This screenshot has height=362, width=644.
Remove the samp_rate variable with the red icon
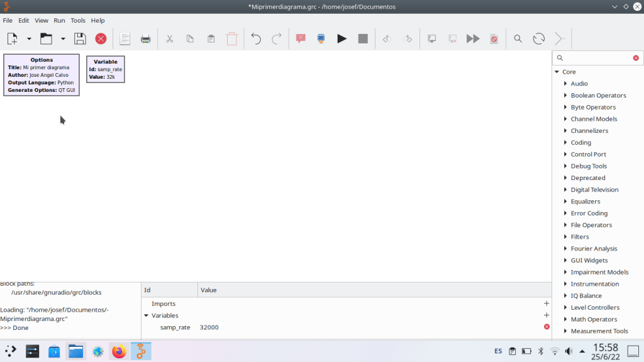[546, 327]
